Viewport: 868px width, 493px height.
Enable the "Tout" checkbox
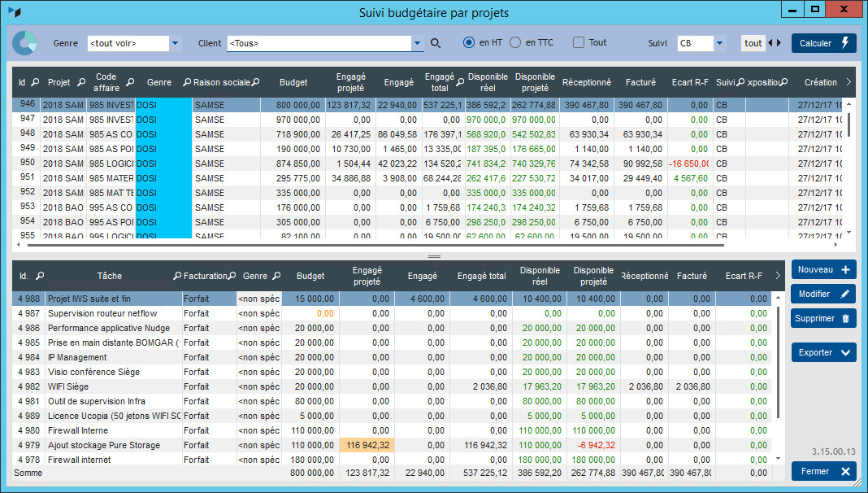pyautogui.click(x=579, y=42)
